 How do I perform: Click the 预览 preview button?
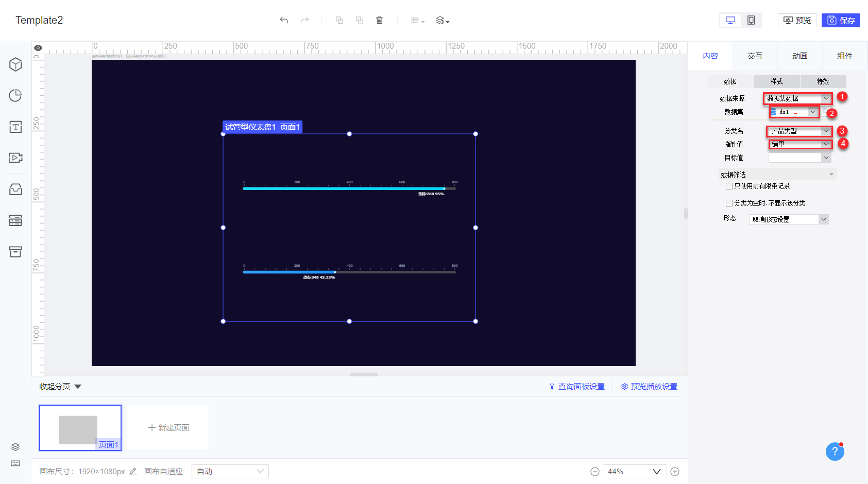[797, 20]
